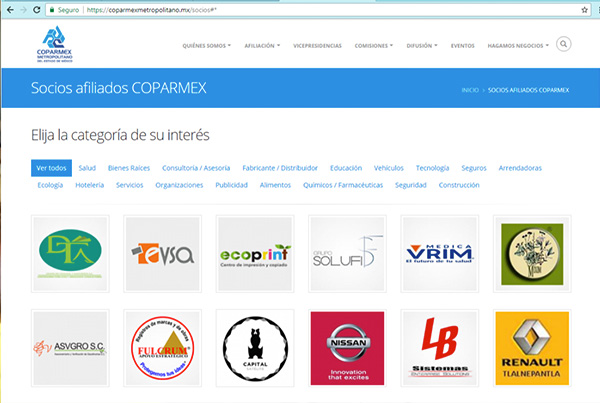
Task: Open the Capital Satélite logo card
Action: 255,348
